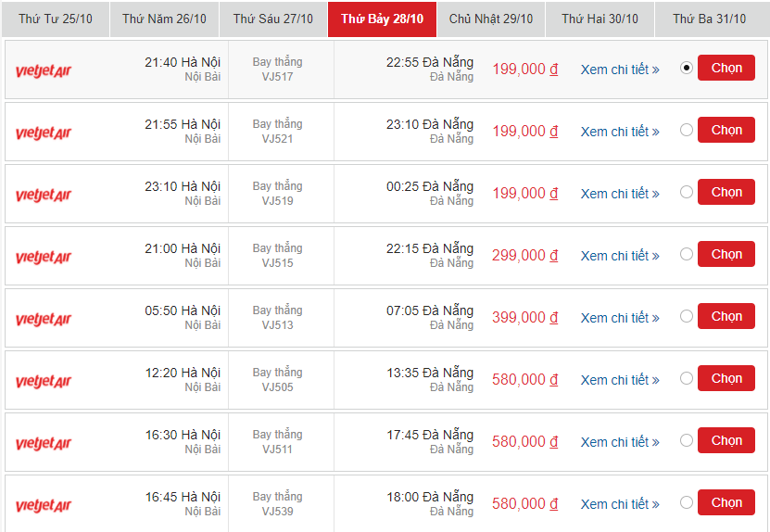Screen dimensions: 770x532
Task: Click the VietJet Air logo on flight VJ513
Action: coord(44,319)
